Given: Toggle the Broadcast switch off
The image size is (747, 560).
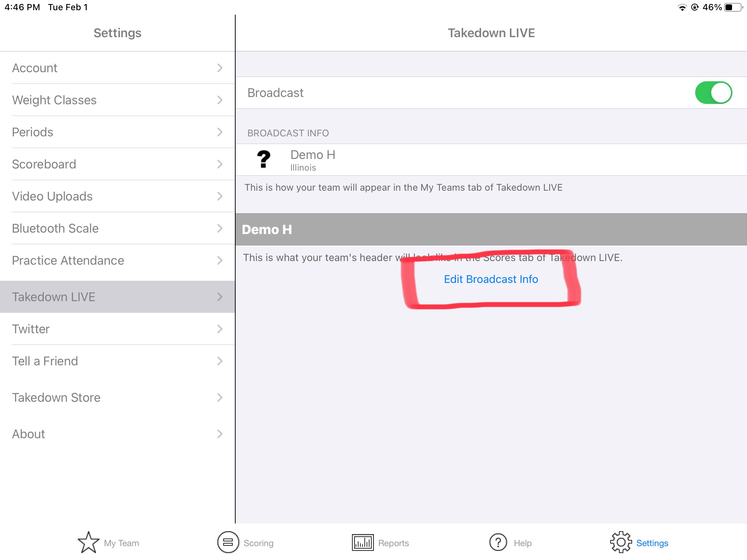Looking at the screenshot, I should pos(713,93).
